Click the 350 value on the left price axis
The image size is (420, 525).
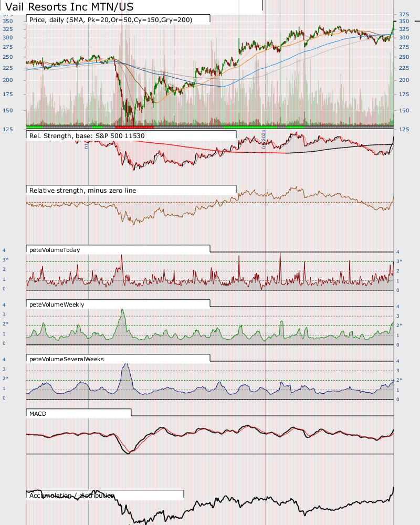click(x=8, y=21)
